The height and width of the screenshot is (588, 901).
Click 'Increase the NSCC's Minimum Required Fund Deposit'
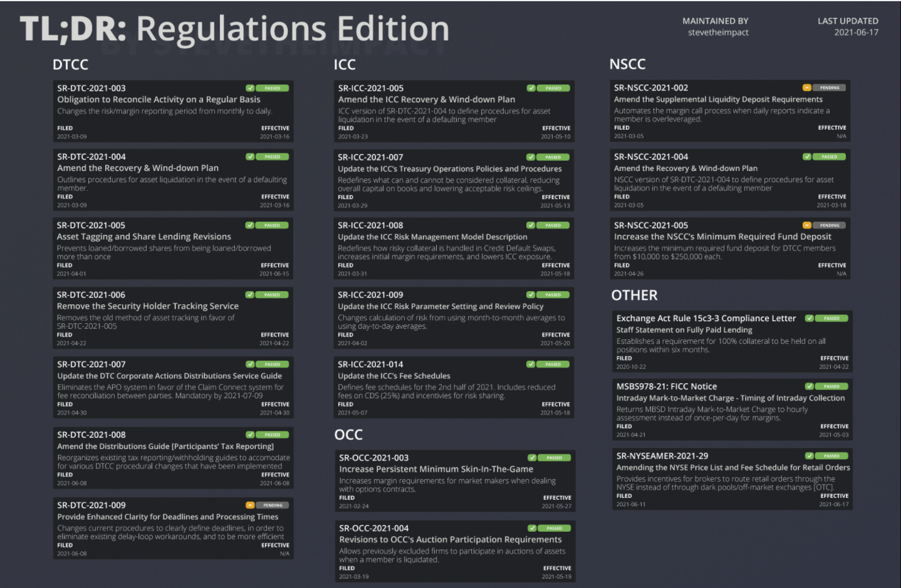(722, 237)
